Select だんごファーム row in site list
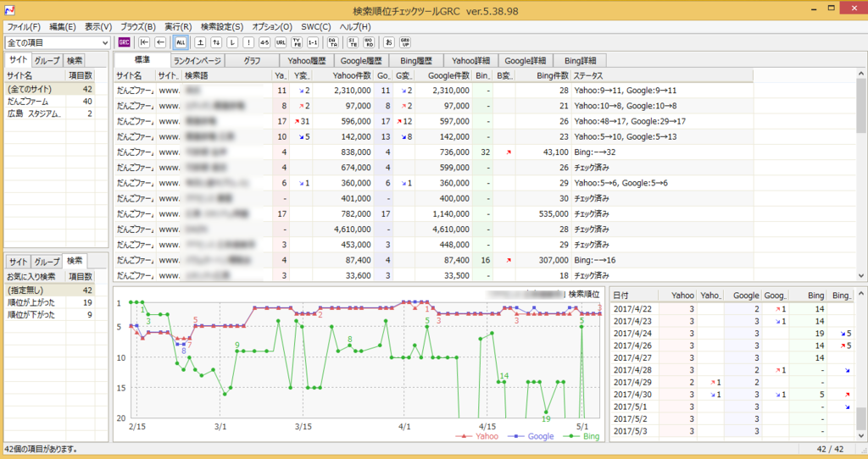The image size is (868, 459). (x=48, y=102)
